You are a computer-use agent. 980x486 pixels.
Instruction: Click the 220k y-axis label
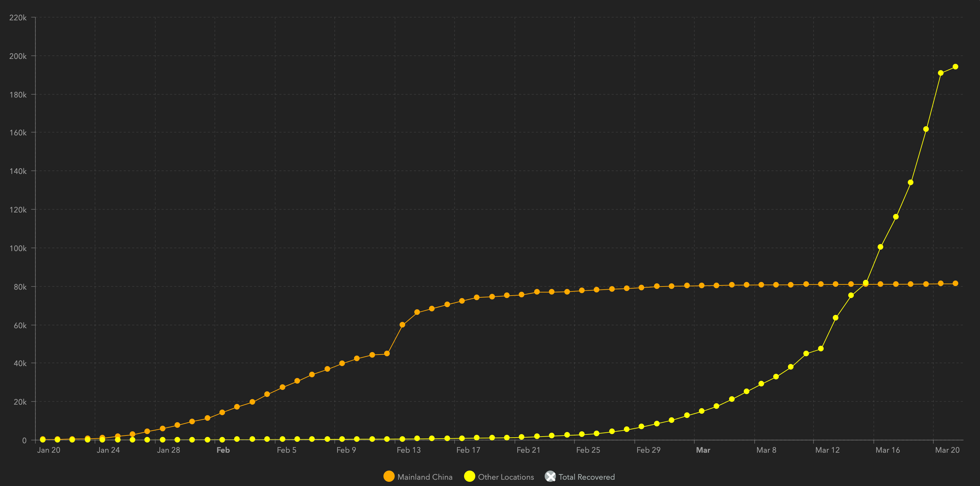(18, 18)
